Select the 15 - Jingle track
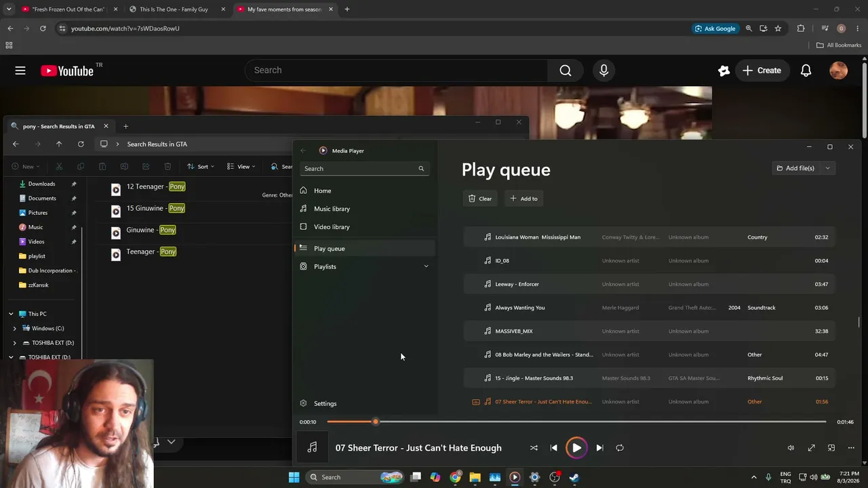Viewport: 868px width, 488px height. click(x=649, y=378)
